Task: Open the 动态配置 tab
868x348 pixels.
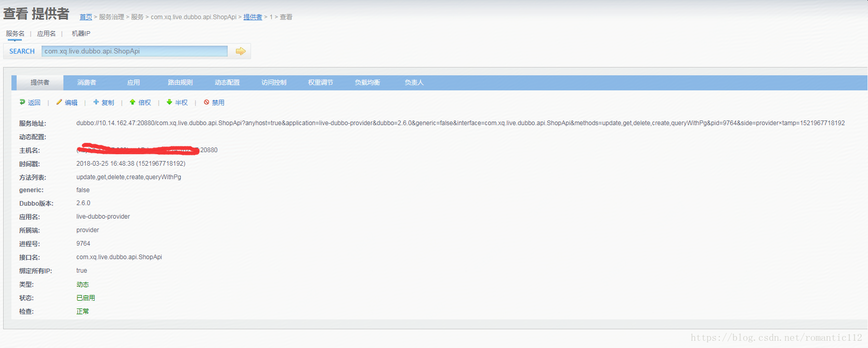Action: pyautogui.click(x=227, y=83)
